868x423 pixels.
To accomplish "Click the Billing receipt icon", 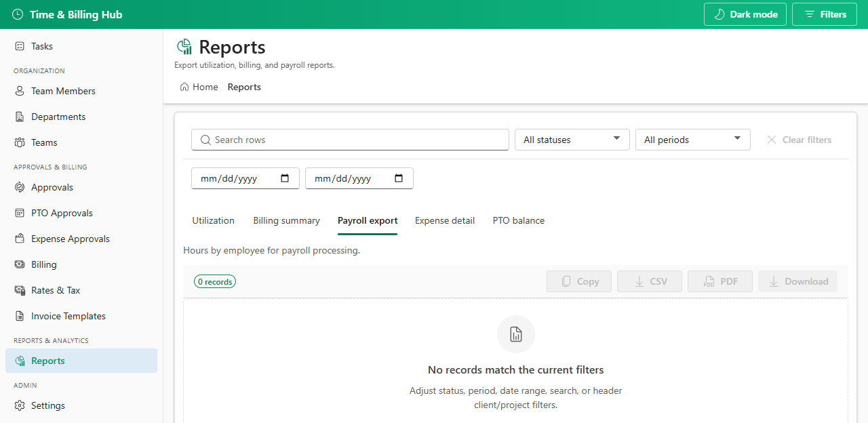I will click(x=20, y=264).
